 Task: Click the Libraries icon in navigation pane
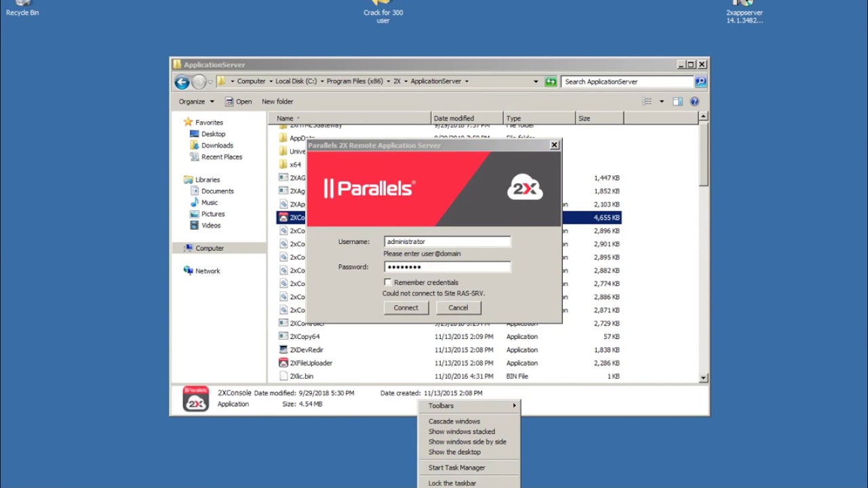tap(188, 180)
